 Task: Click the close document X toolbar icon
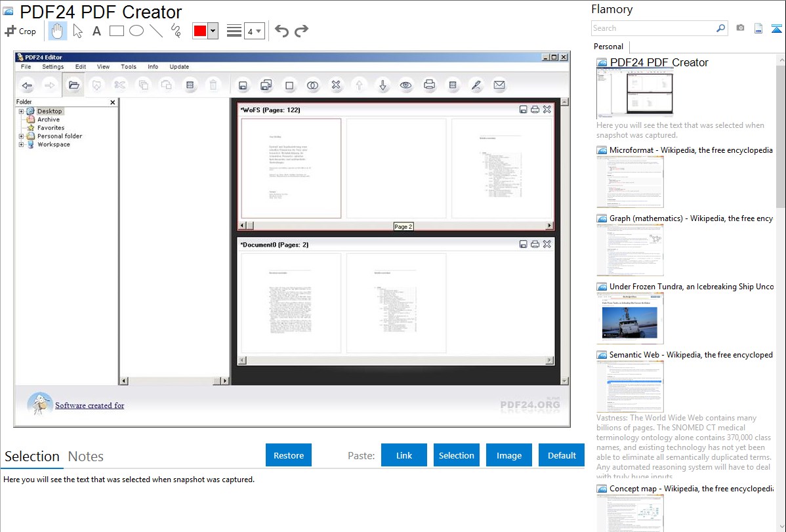(x=336, y=85)
